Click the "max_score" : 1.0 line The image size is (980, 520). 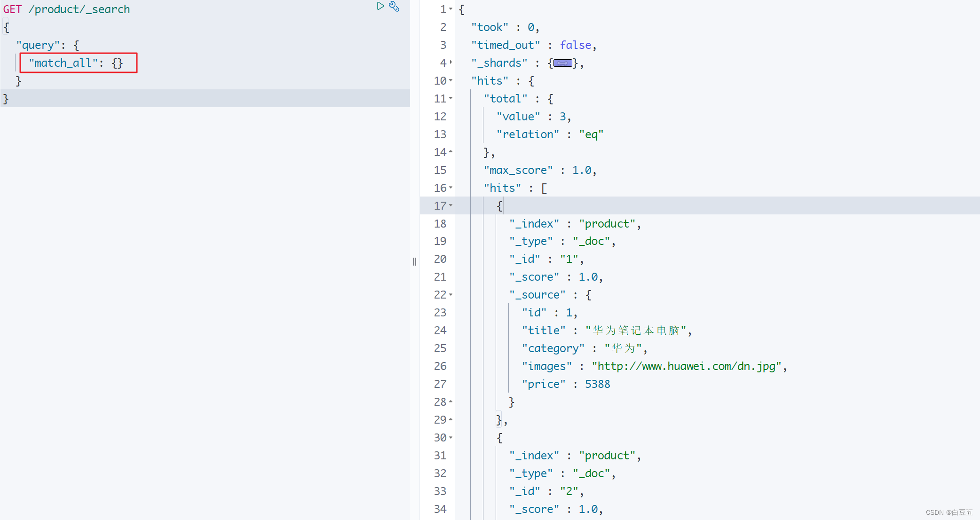(540, 170)
